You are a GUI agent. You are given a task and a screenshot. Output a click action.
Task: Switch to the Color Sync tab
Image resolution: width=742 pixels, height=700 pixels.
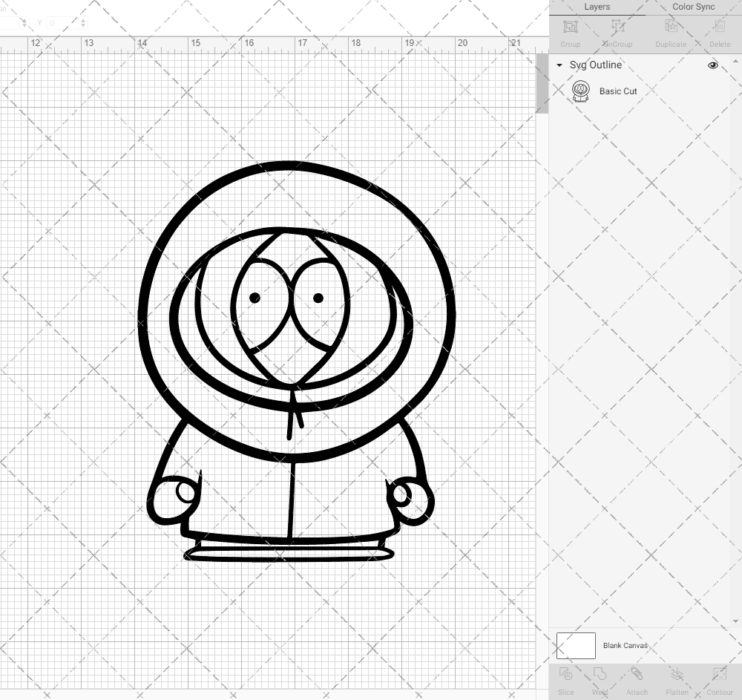pos(693,7)
